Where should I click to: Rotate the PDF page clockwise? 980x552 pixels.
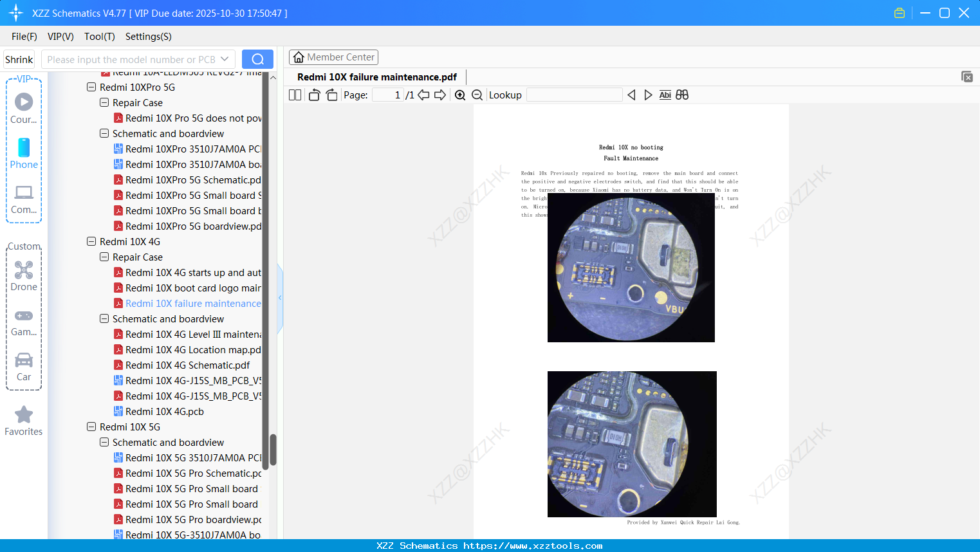coord(332,95)
